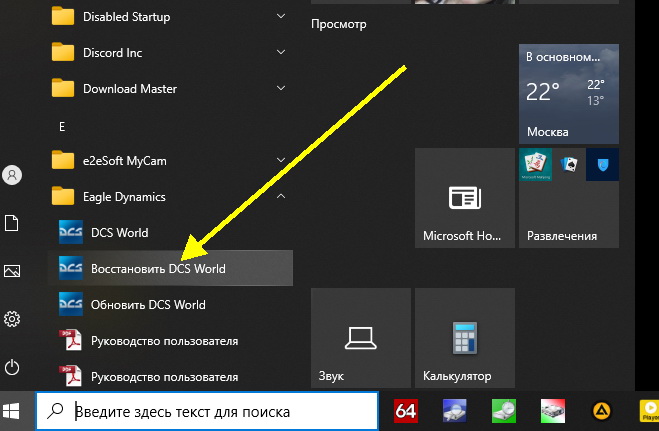The width and height of the screenshot is (659, 431).
Task: Jump to the letter E section header
Action: click(62, 126)
